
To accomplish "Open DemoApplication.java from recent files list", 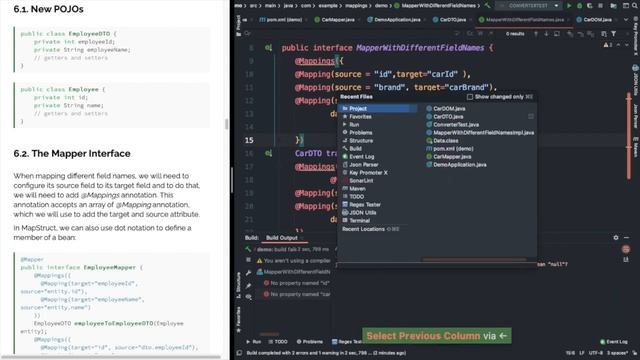I will pos(456,164).
